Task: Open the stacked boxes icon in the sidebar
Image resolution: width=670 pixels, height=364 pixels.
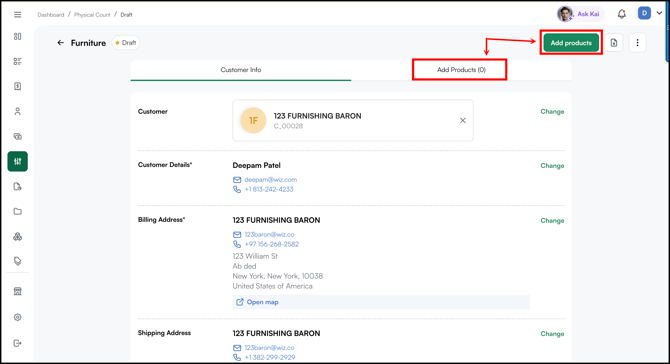Action: [x=18, y=236]
